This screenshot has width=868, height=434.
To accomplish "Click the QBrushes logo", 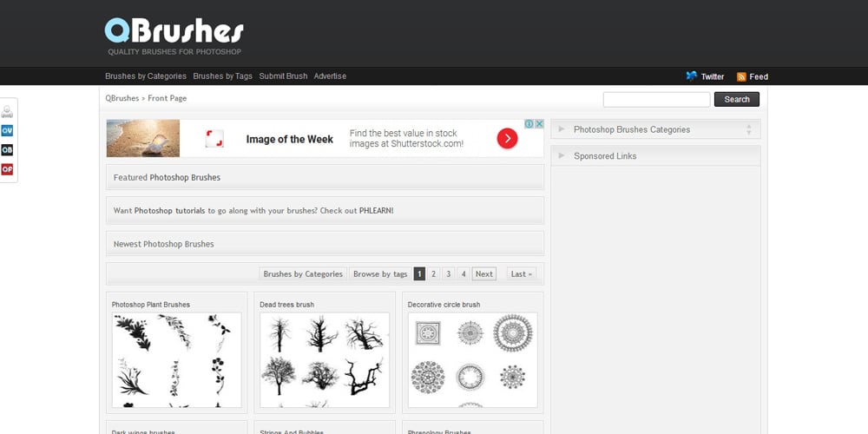I will (174, 31).
